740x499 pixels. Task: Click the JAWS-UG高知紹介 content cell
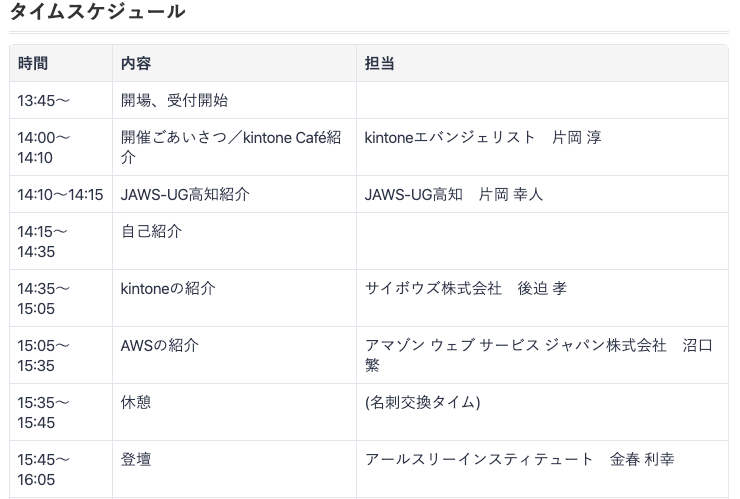pyautogui.click(x=185, y=194)
